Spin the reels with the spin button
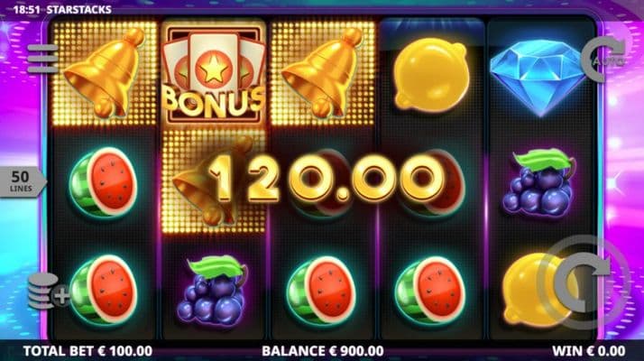The width and height of the screenshot is (644, 361). click(582, 282)
